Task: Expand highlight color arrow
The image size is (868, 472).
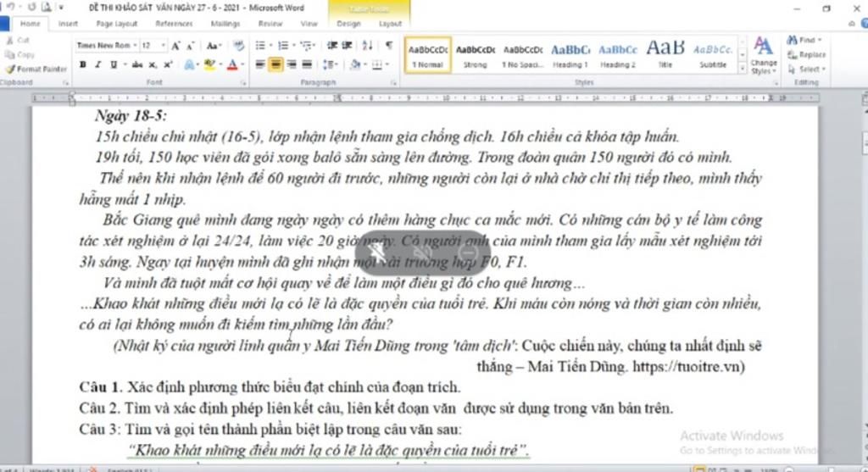Action: 220,64
